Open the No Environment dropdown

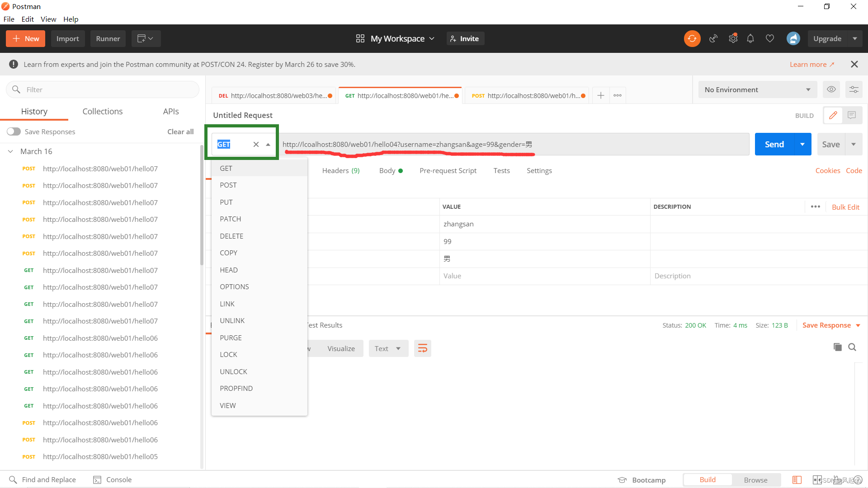757,89
